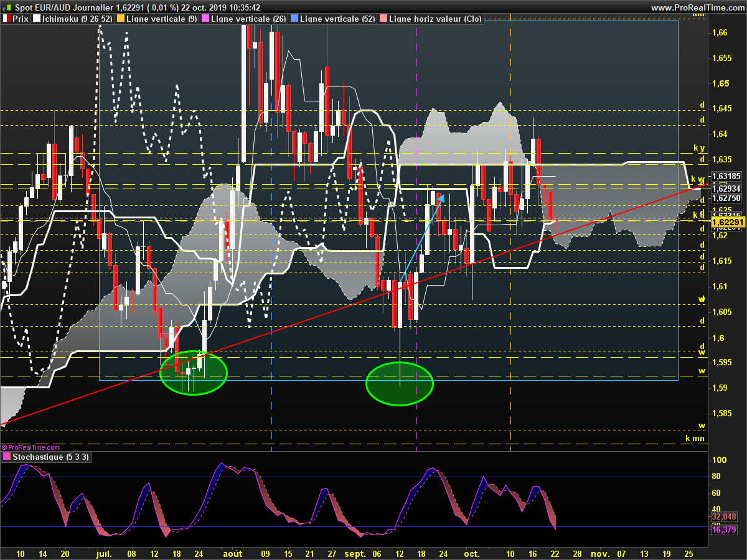
Task: Click the 100 level on stochastic axis
Action: click(720, 460)
